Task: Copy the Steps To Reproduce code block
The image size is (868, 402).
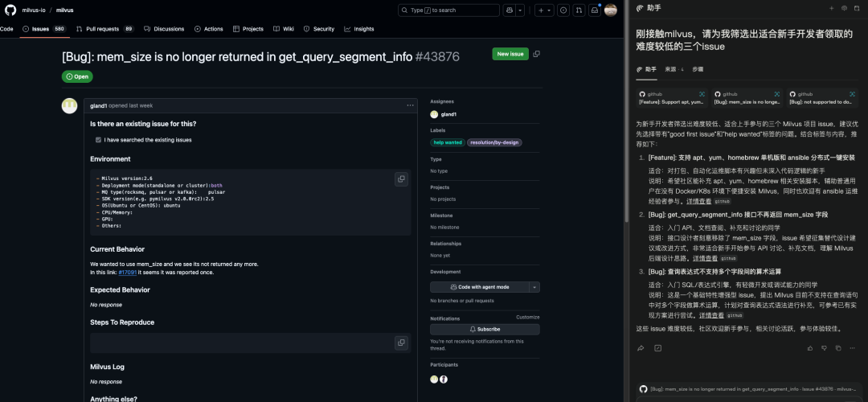Action: coord(401,343)
